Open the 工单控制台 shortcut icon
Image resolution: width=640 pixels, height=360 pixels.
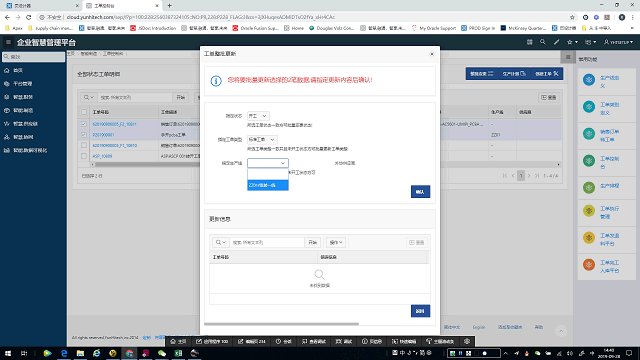coord(589,160)
